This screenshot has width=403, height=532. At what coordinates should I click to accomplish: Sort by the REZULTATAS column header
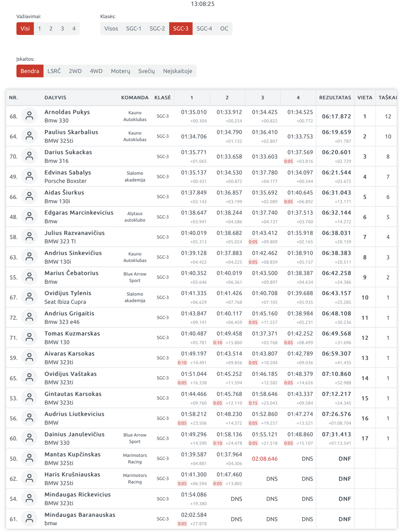(x=335, y=97)
